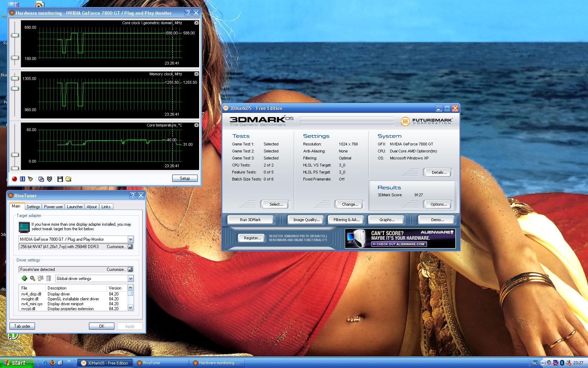Open Filtering & AA options
The image size is (588, 368).
346,220
